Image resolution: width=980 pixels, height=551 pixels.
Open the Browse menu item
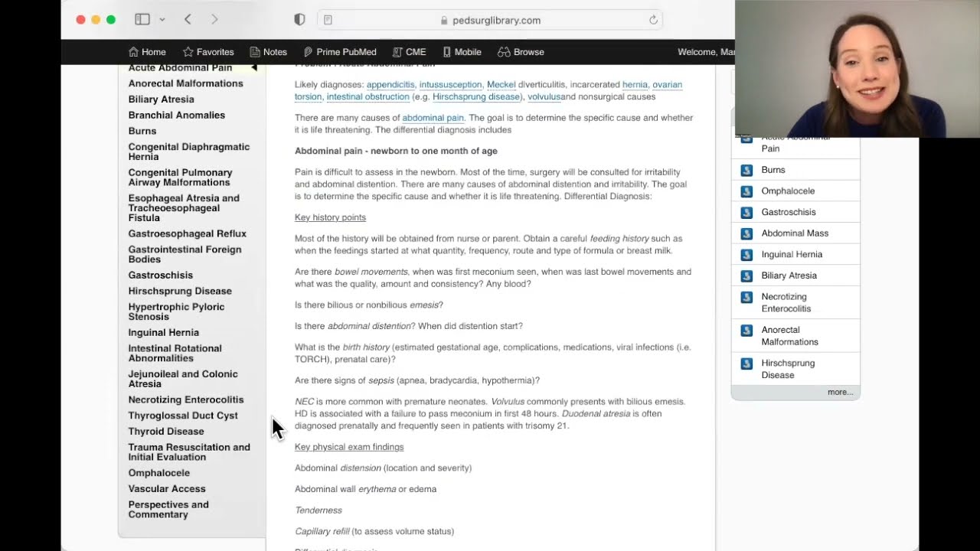[x=521, y=52]
